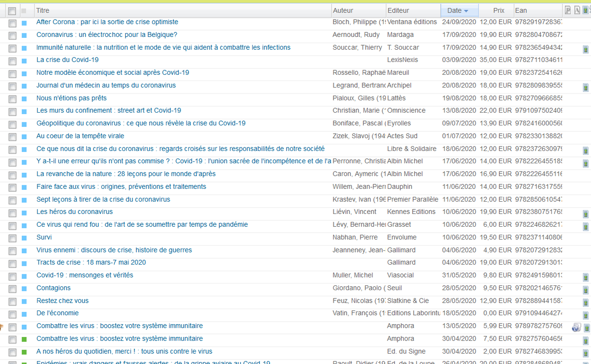Click the P icon in the header

(x=567, y=10)
